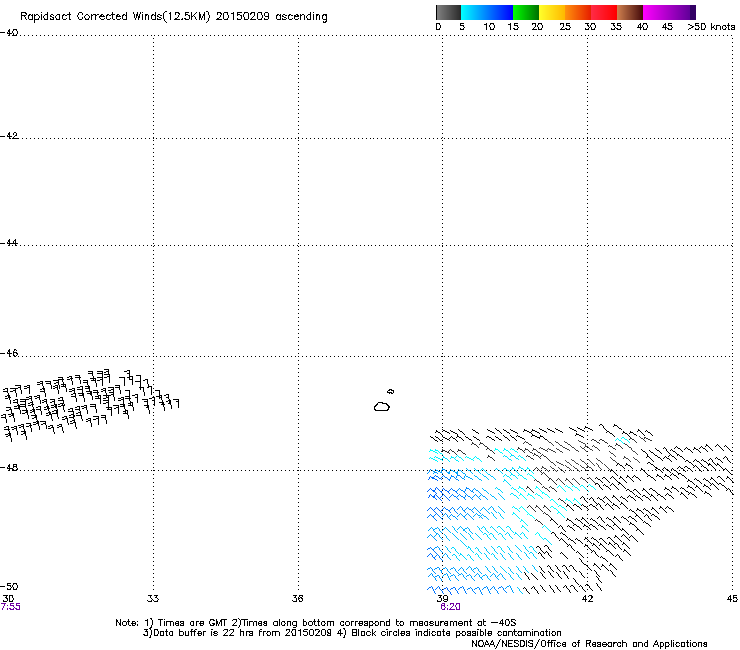Click the purple 6:20 pass time label

tap(450, 607)
